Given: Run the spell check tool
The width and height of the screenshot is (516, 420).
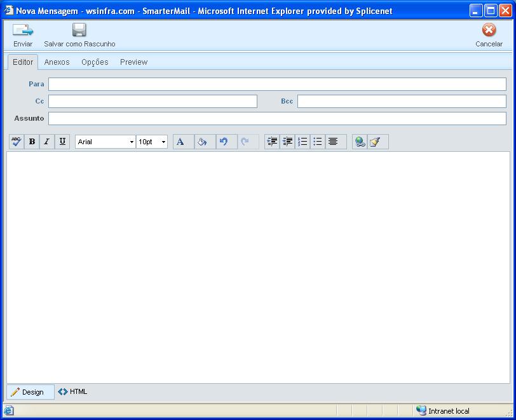Looking at the screenshot, I should coord(17,142).
